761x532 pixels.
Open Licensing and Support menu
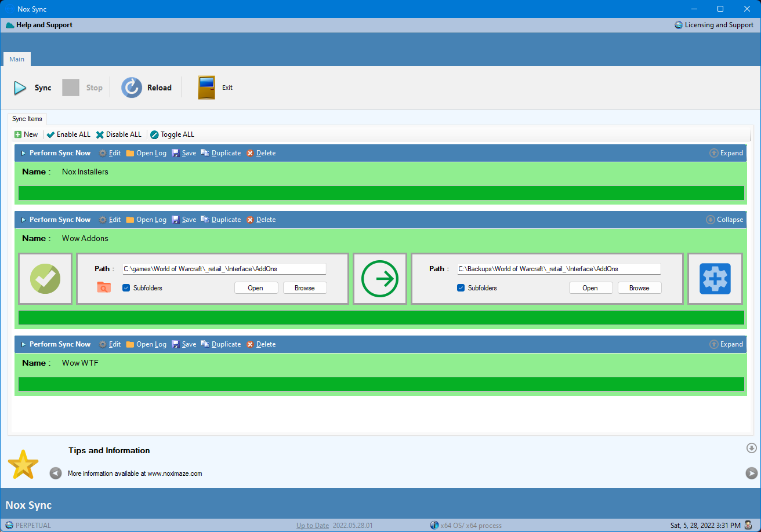click(x=714, y=25)
